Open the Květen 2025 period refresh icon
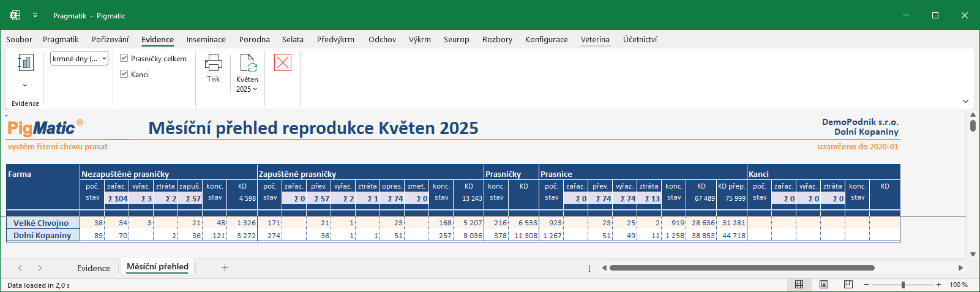 [248, 63]
